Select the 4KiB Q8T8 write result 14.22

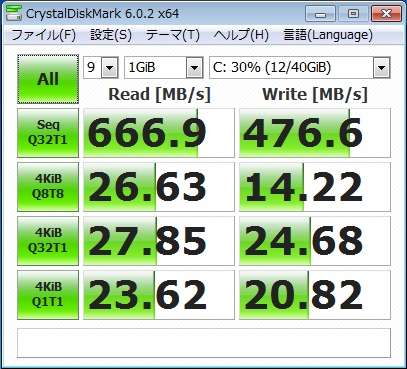pyautogui.click(x=315, y=187)
